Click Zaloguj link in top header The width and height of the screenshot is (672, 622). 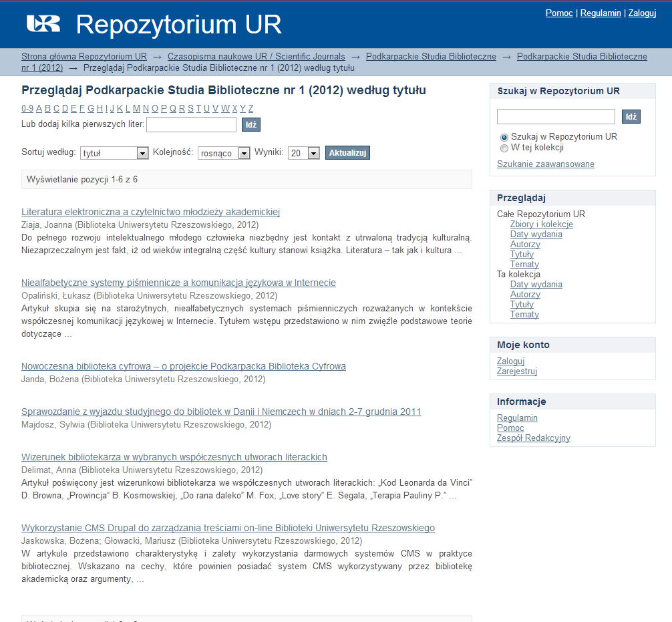coord(642,13)
